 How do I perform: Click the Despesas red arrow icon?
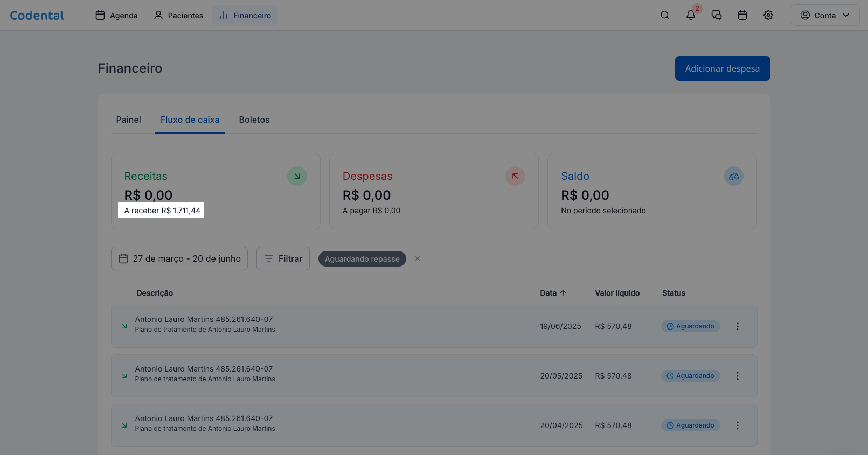[515, 176]
